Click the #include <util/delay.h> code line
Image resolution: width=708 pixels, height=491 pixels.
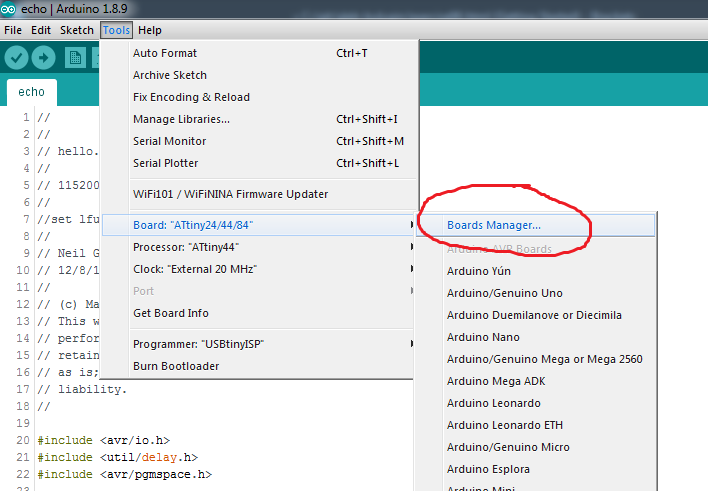click(118, 458)
